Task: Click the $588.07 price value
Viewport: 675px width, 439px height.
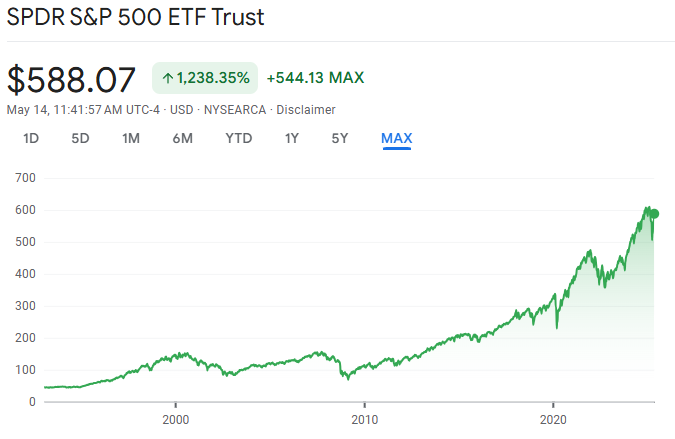Action: point(71,79)
